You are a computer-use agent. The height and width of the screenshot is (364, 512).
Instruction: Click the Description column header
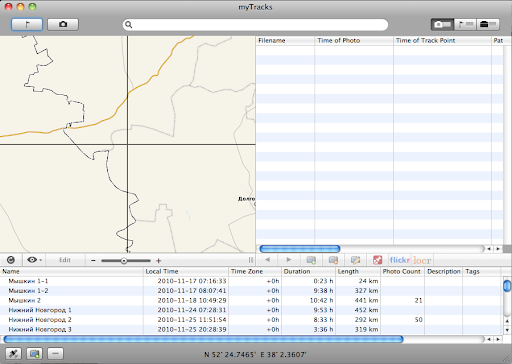(444, 271)
